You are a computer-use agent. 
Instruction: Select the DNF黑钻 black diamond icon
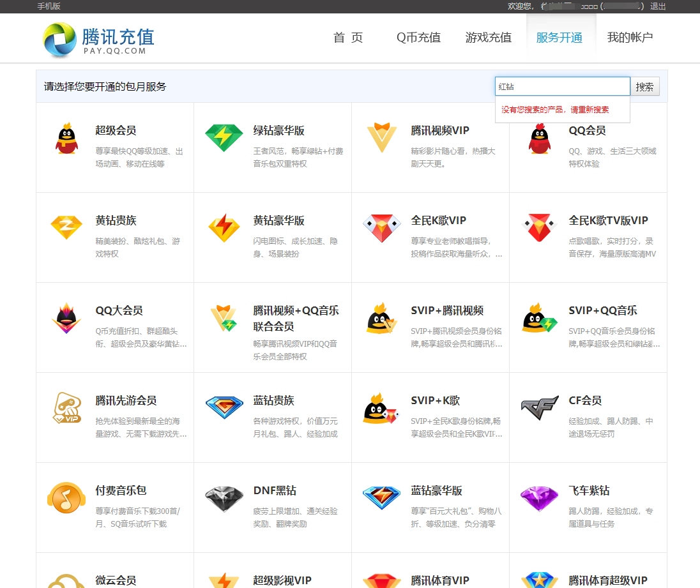pos(224,499)
